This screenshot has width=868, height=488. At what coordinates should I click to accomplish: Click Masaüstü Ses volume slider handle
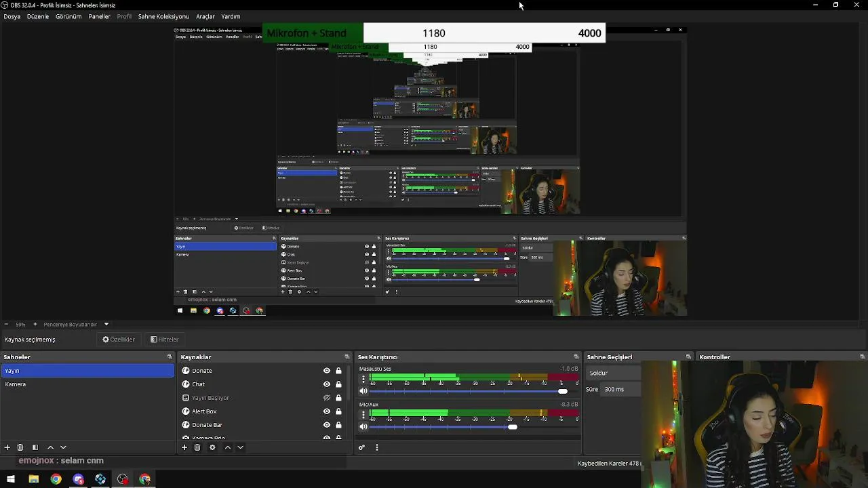563,391
